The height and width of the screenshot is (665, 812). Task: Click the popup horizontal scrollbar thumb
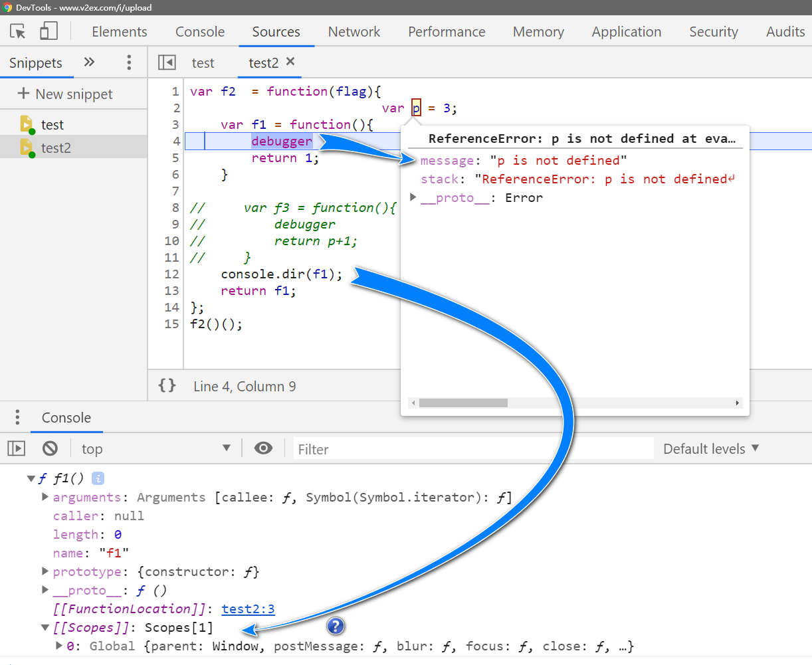463,403
